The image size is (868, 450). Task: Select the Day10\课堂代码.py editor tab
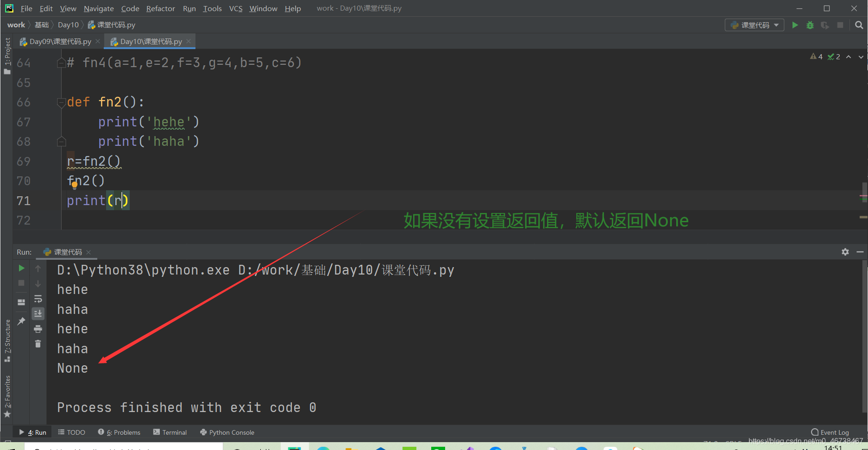151,41
